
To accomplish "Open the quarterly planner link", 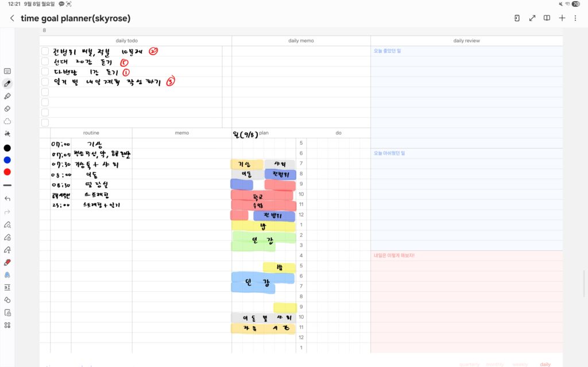I will pos(469,364).
